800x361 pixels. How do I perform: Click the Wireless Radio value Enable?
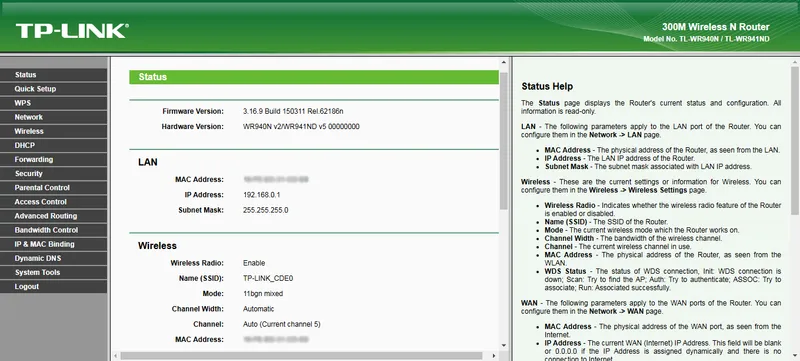point(254,263)
